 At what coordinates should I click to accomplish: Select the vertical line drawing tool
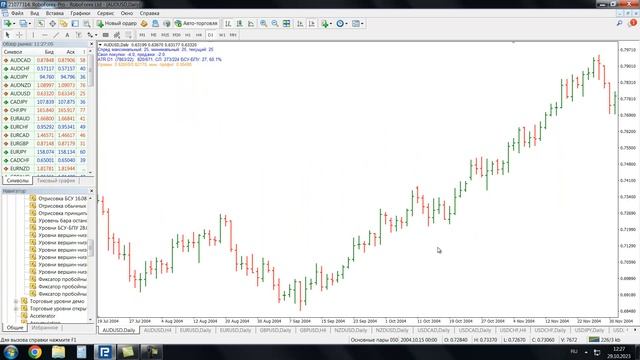[x=33, y=35]
